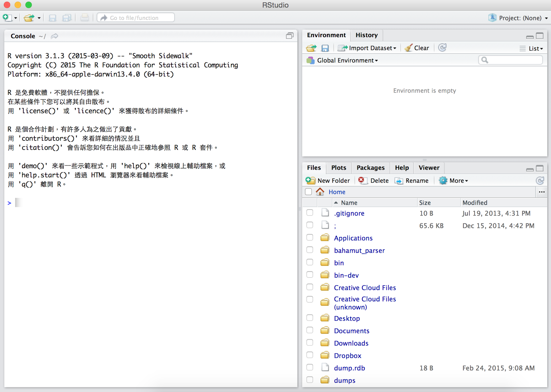This screenshot has width=551, height=392.
Task: Switch to the Viewer tab
Action: click(429, 168)
